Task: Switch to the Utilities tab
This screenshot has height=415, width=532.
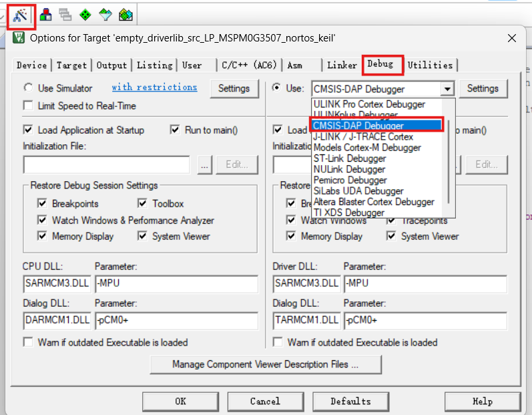Action: [x=431, y=65]
